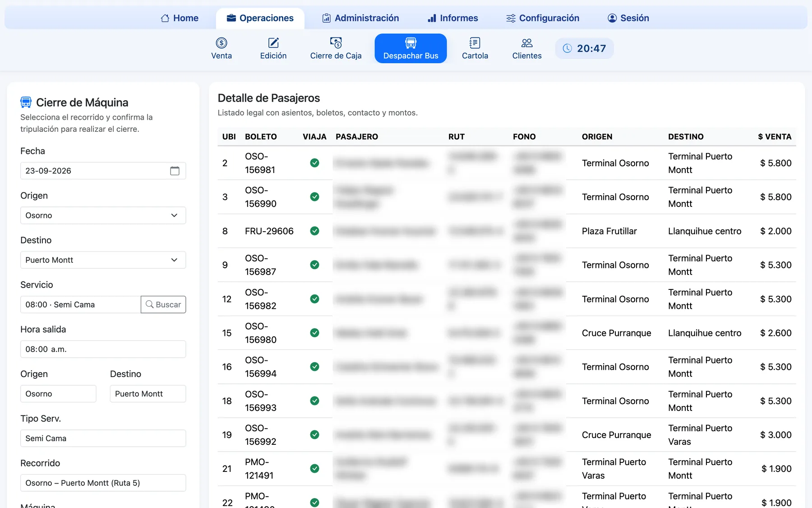Expand the Origen dropdown showing Osorno

click(103, 215)
